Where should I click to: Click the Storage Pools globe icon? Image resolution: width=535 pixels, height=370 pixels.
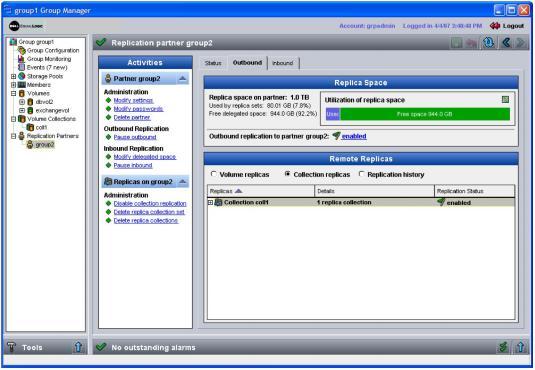click(x=21, y=76)
